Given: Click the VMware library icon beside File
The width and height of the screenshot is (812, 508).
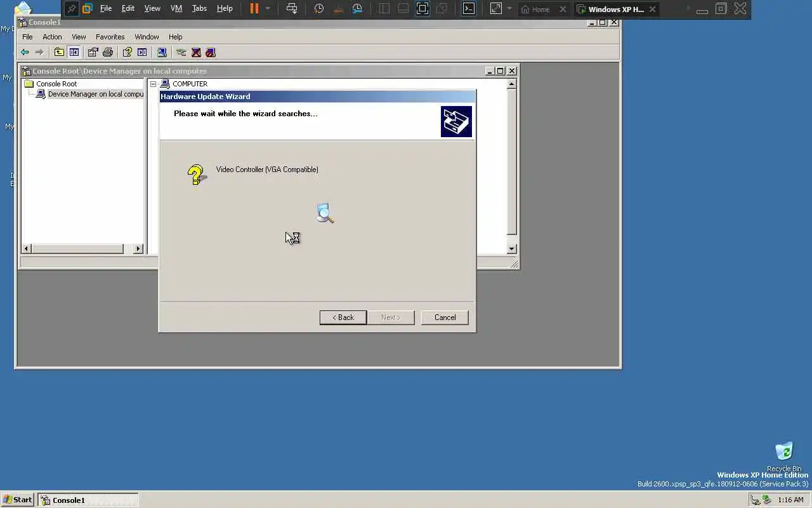Looking at the screenshot, I should pyautogui.click(x=88, y=9).
